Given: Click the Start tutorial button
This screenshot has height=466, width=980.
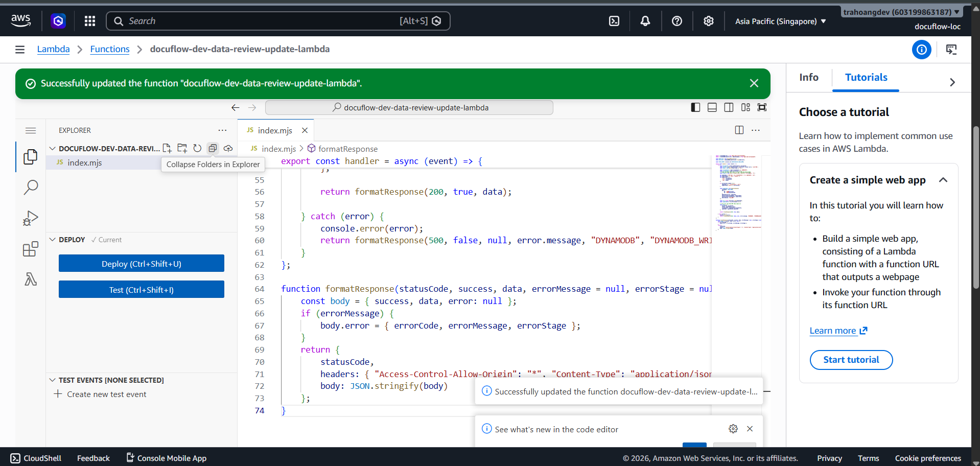Looking at the screenshot, I should click(x=851, y=360).
